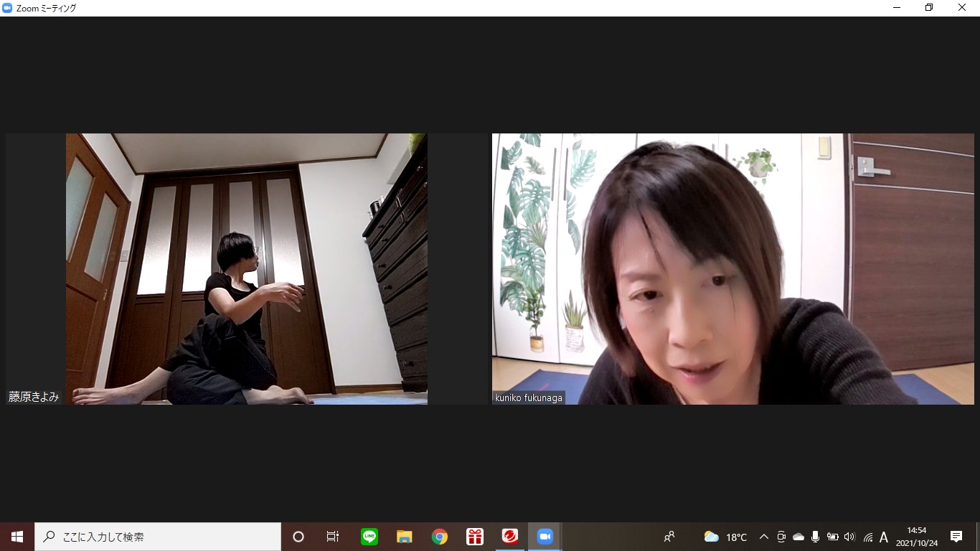Image resolution: width=980 pixels, height=551 pixels.
Task: Click the Zoom logo in the title bar
Action: point(7,8)
